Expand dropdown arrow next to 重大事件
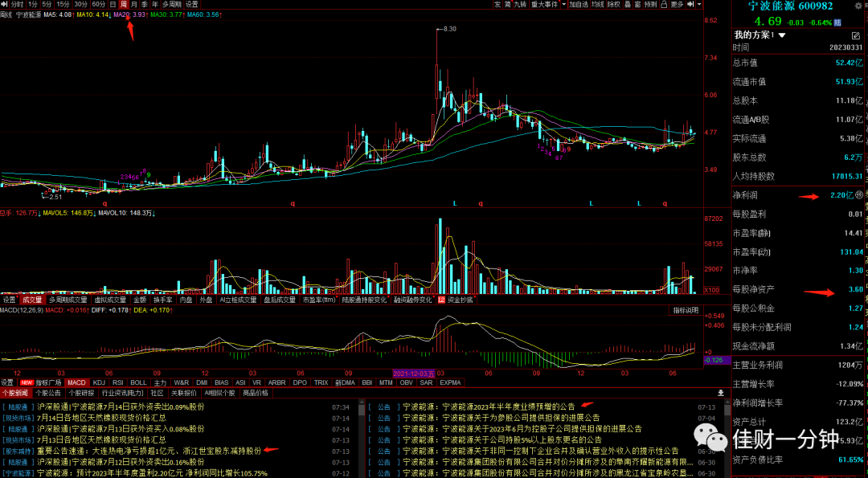This screenshot has width=868, height=478. (x=563, y=4)
